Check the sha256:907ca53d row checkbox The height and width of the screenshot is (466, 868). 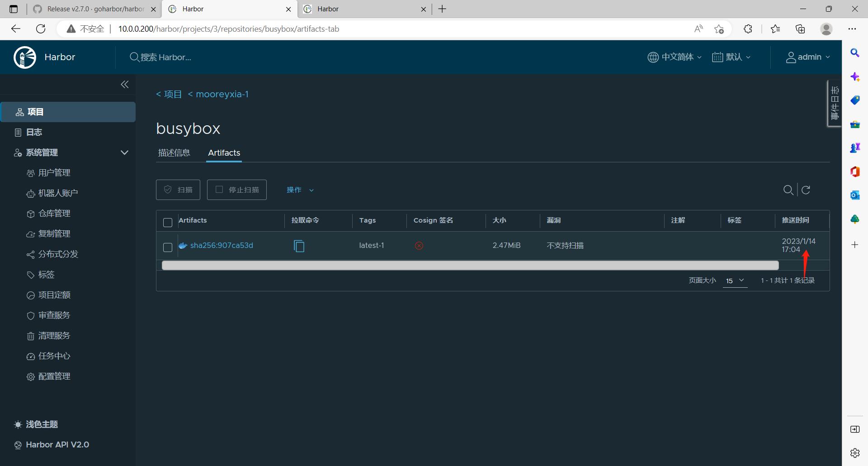(x=168, y=247)
